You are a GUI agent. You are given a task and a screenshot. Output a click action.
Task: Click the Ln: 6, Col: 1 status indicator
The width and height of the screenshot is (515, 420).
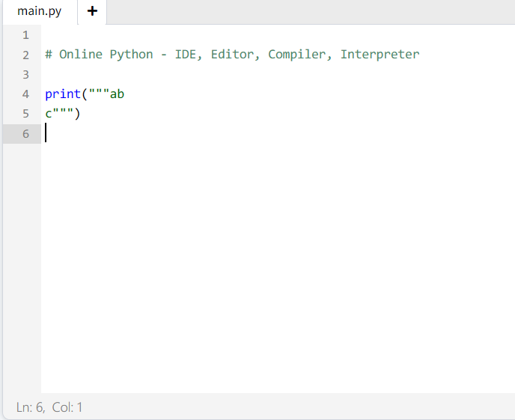coord(49,407)
